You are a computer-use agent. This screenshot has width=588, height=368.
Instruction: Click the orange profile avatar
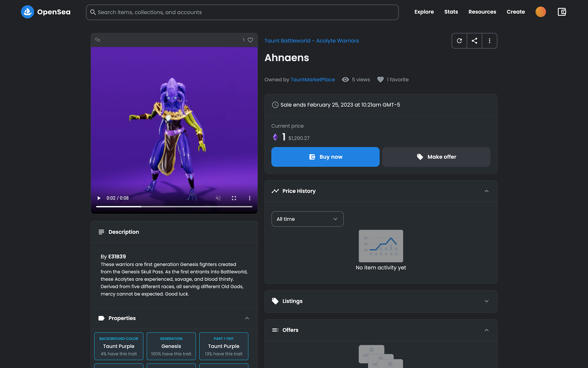[541, 12]
